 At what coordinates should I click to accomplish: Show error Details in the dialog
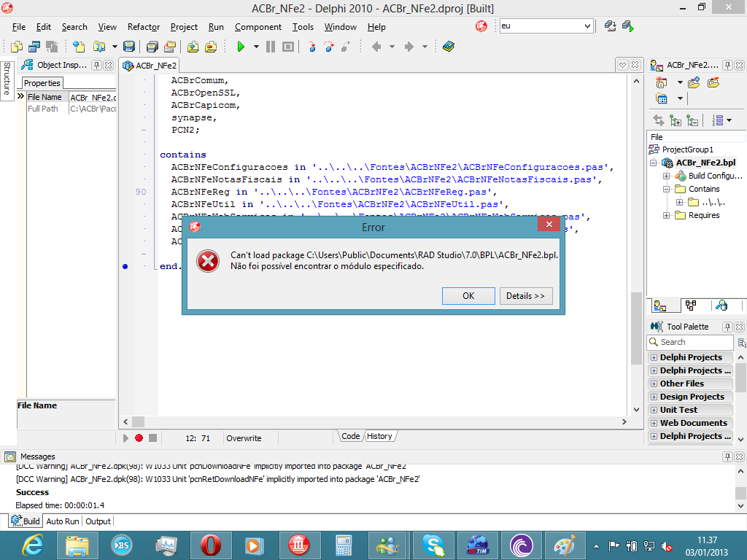pyautogui.click(x=525, y=296)
